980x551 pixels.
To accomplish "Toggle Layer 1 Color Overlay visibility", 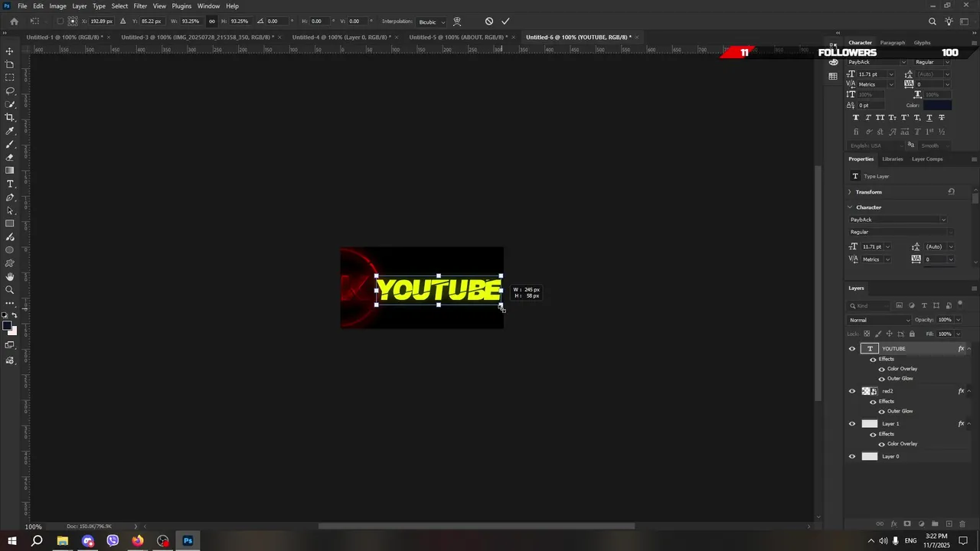I will click(881, 444).
